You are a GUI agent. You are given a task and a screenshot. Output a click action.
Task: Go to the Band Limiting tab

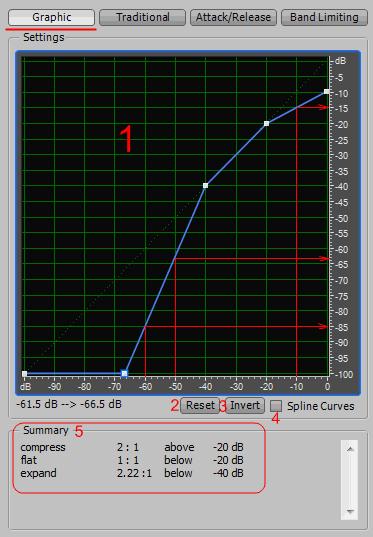pyautogui.click(x=324, y=17)
